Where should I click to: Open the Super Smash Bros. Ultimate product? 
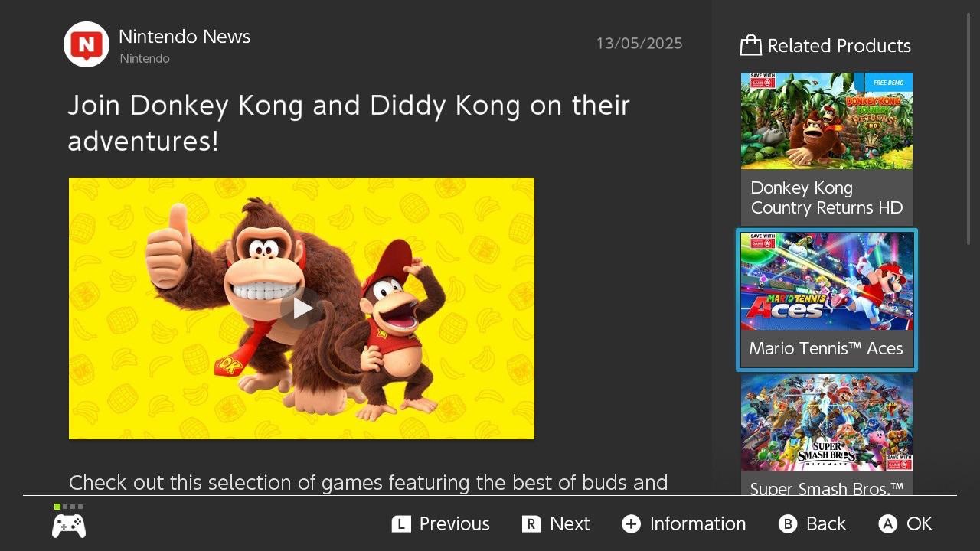click(827, 435)
